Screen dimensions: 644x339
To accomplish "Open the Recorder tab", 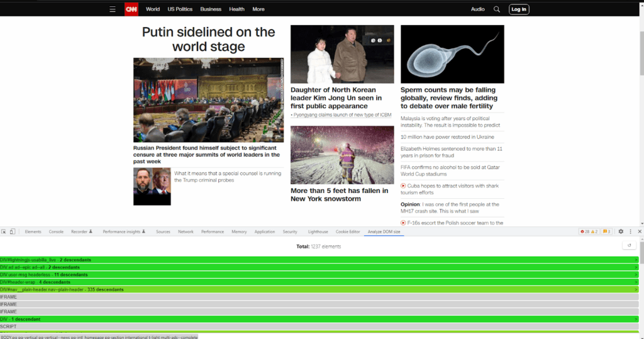I will tap(81, 231).
